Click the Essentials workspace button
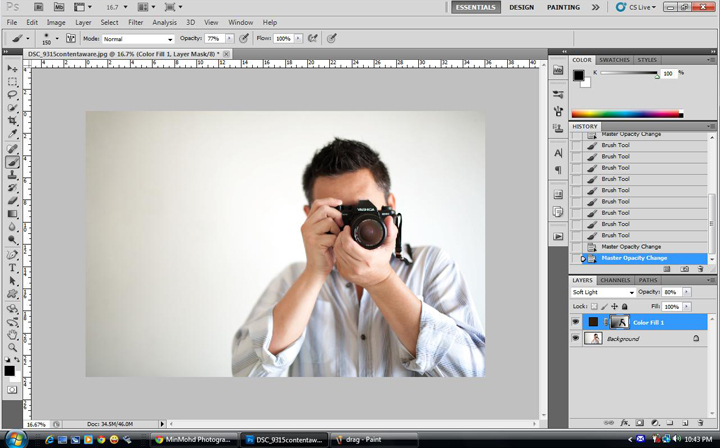720x448 pixels. [475, 7]
